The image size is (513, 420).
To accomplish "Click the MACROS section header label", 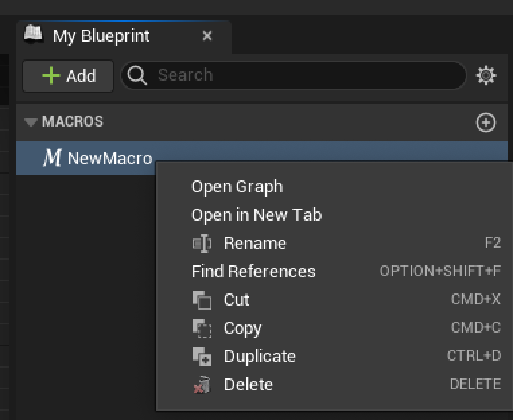I will (x=73, y=122).
